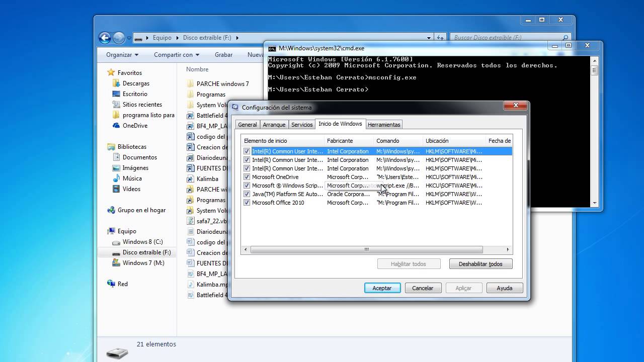Switch to the General tab
644x362 pixels.
[248, 125]
